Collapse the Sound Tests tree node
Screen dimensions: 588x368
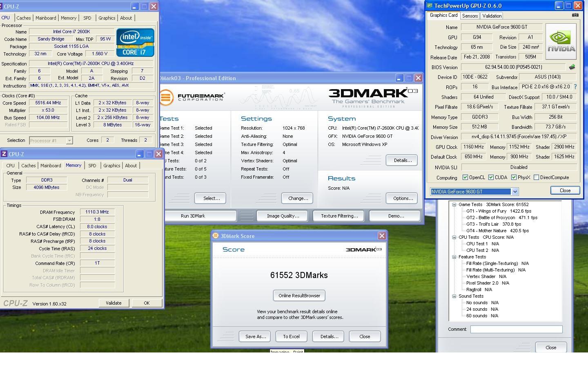(x=454, y=296)
